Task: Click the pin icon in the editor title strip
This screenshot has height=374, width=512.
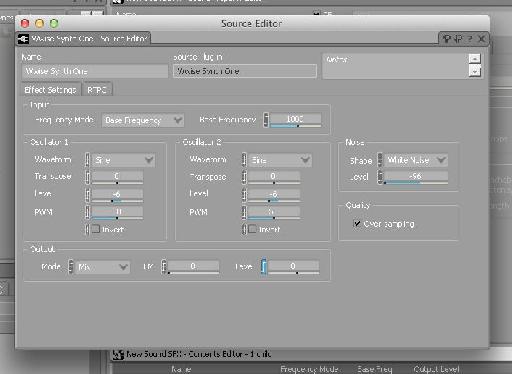Action: coord(447,39)
